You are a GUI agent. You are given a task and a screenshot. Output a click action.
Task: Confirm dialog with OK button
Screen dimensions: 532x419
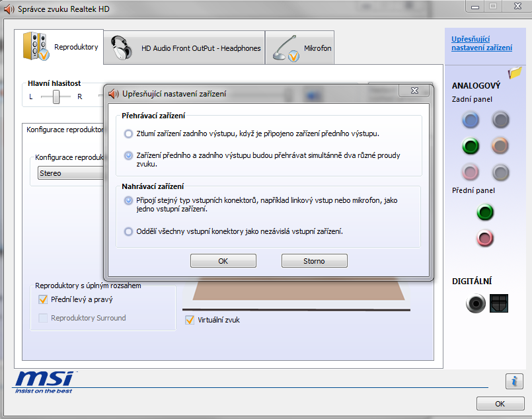(x=223, y=261)
